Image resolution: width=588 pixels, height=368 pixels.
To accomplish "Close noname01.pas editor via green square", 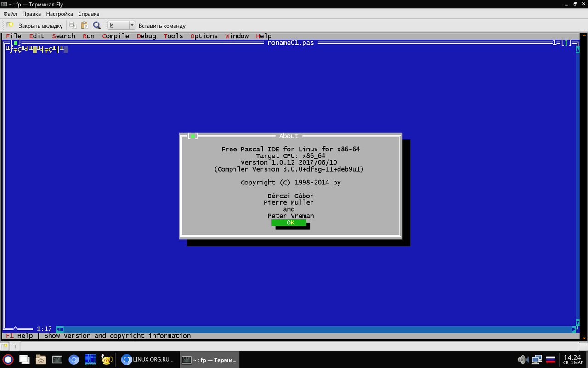I will click(x=15, y=43).
